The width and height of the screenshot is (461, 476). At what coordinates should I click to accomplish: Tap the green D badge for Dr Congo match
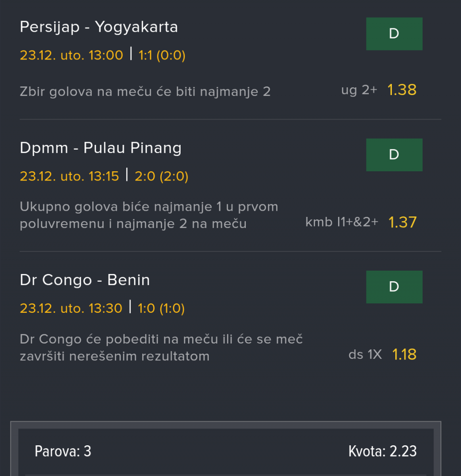(394, 287)
